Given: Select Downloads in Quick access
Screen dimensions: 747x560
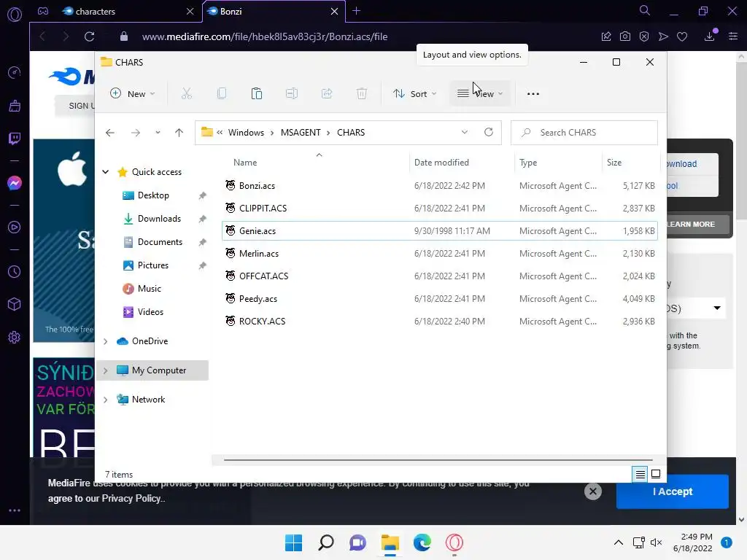Looking at the screenshot, I should pos(159,219).
